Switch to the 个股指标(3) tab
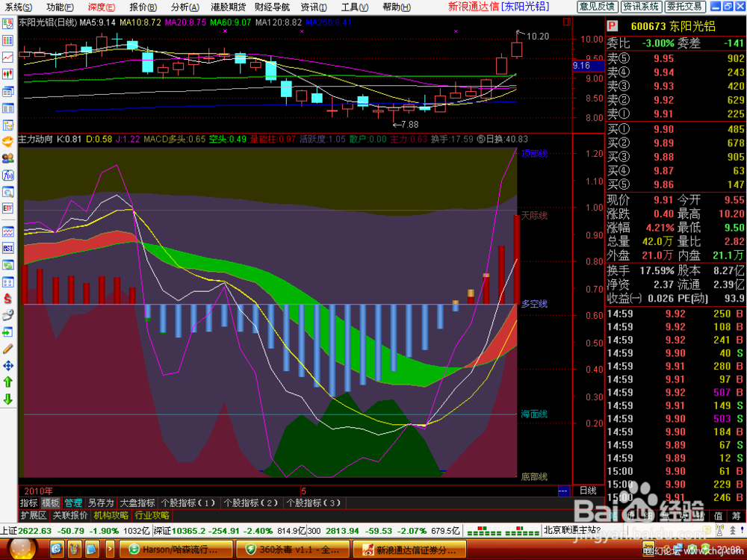747x560 pixels. tap(314, 503)
